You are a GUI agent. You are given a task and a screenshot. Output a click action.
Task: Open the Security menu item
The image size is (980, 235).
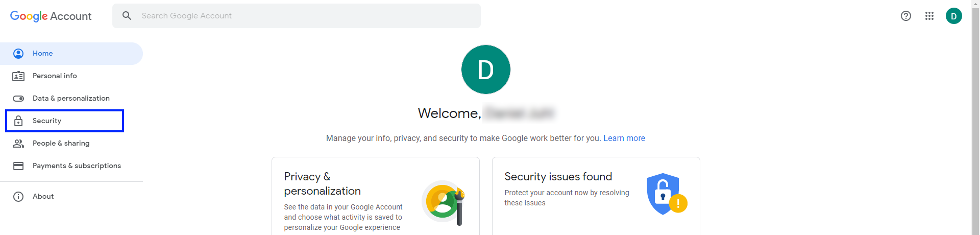[x=47, y=121]
